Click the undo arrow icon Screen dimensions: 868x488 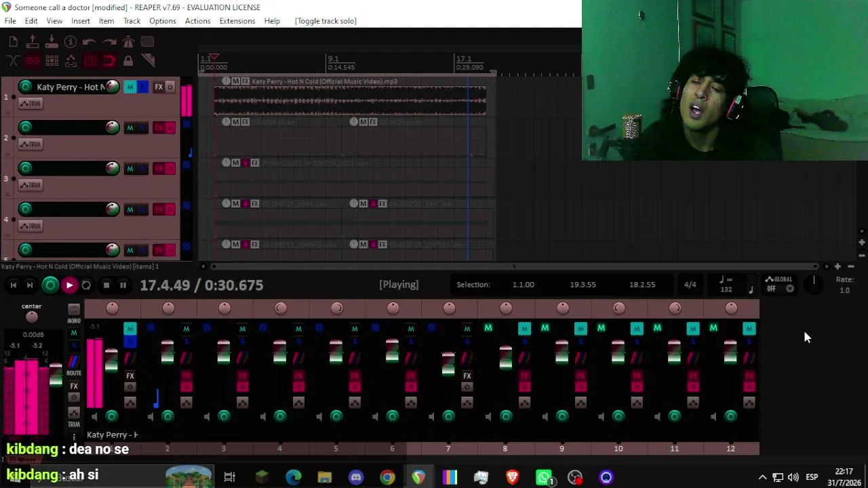pyautogui.click(x=90, y=42)
